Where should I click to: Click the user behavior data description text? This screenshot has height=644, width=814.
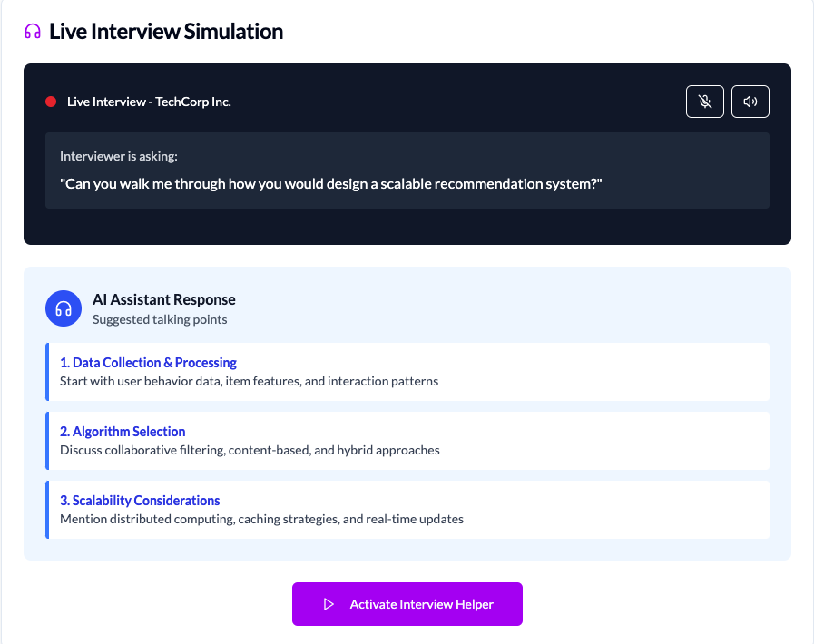click(x=249, y=381)
